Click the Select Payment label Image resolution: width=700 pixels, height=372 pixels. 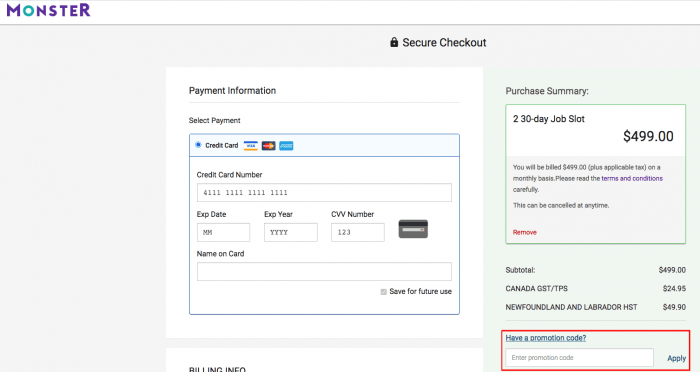point(214,121)
